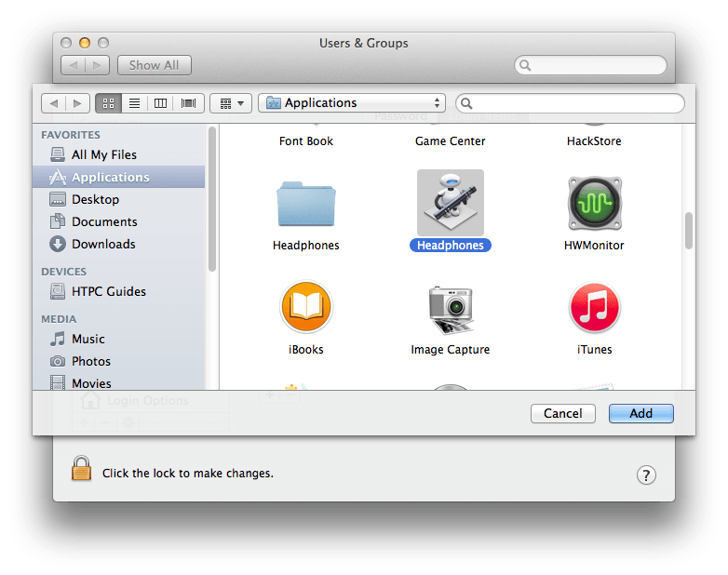
Task: Switch to column view mode
Action: coord(161,103)
